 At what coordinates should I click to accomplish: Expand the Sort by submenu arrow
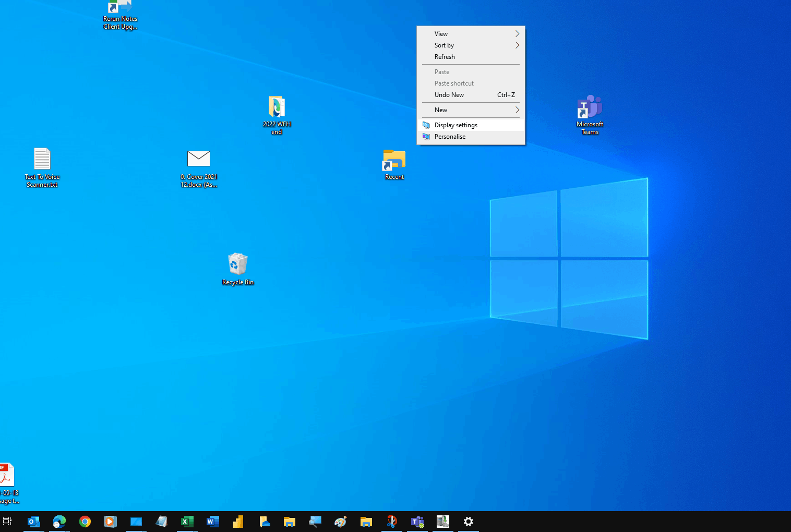tap(517, 45)
